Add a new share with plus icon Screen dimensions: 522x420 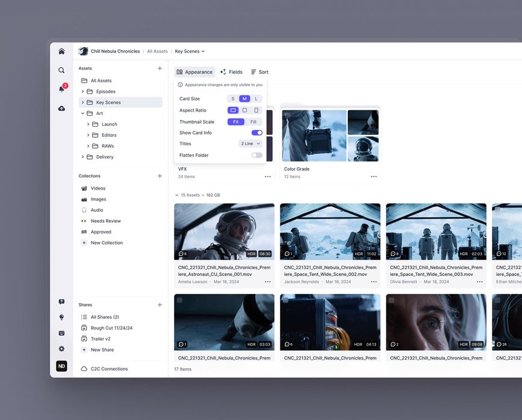[160, 305]
